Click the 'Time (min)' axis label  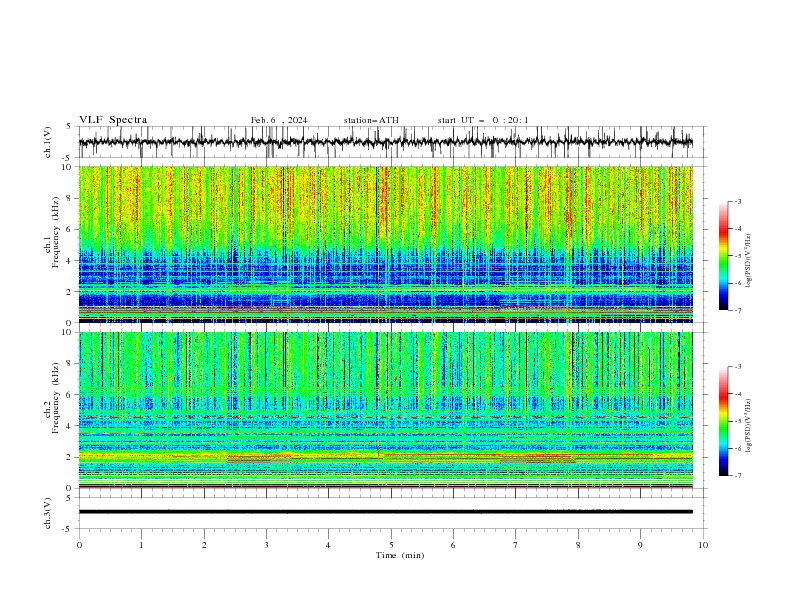coord(400,555)
